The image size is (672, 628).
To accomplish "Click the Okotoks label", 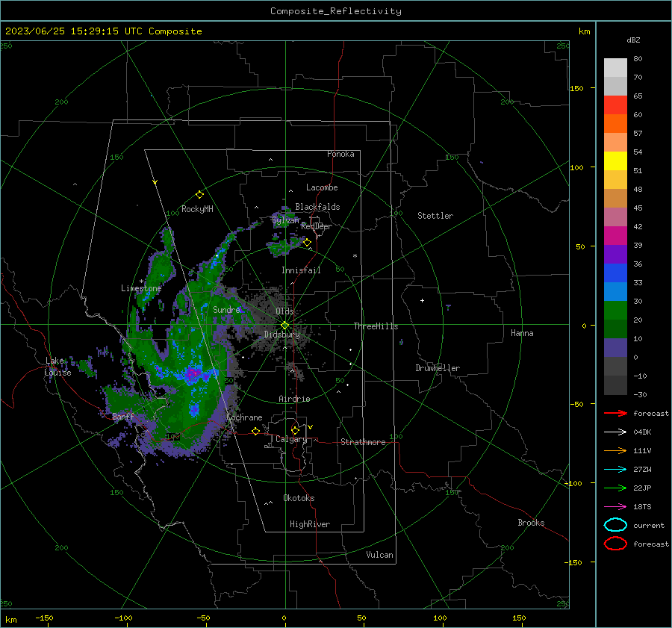I will 299,498.
